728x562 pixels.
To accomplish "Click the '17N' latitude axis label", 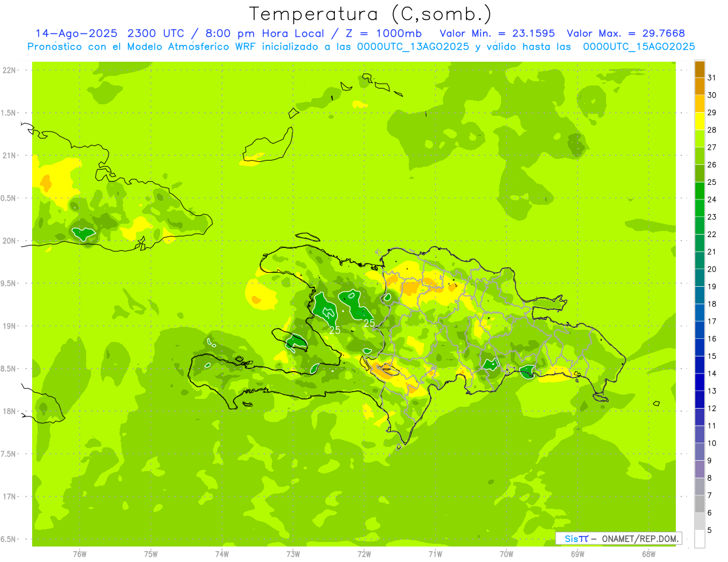I will 9,497.
